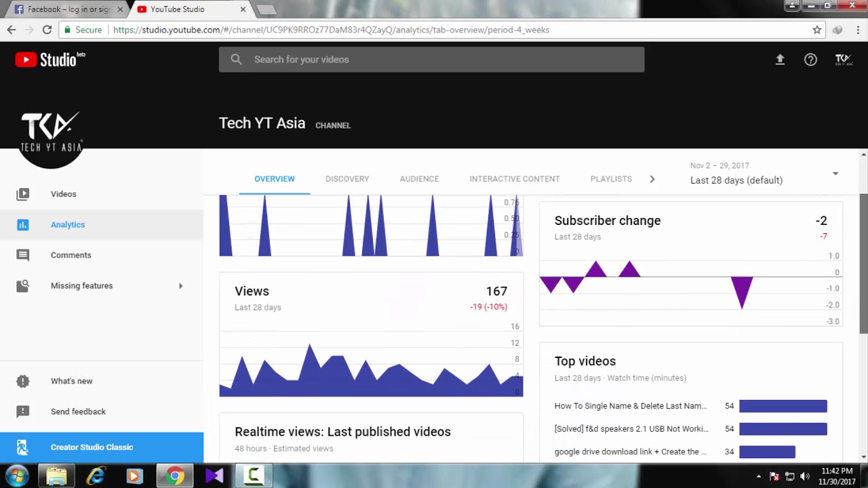Click the search magnifier icon

(236, 60)
